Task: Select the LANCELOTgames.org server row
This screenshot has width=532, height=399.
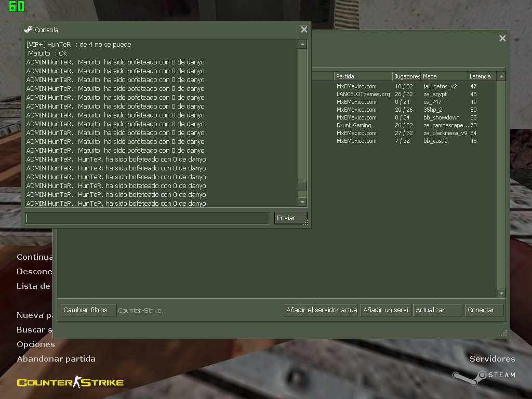Action: click(x=404, y=94)
